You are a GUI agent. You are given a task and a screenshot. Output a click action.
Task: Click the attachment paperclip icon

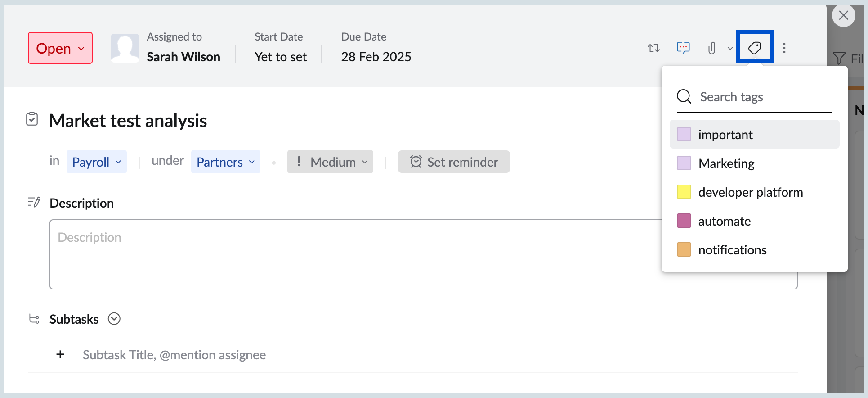pyautogui.click(x=711, y=48)
